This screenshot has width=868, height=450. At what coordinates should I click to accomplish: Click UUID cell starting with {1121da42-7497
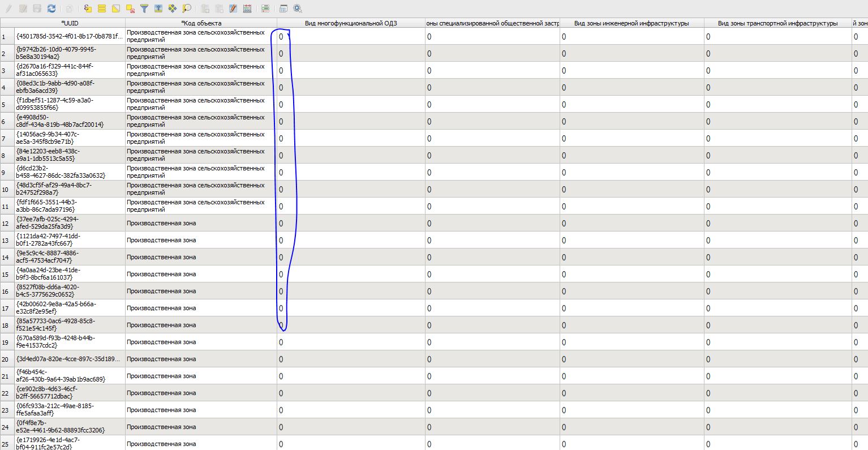pyautogui.click(x=70, y=240)
